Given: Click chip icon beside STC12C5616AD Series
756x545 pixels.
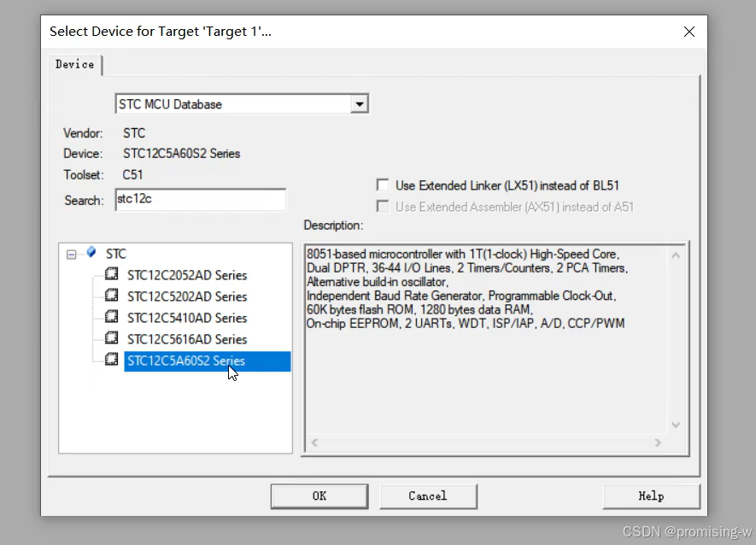Looking at the screenshot, I should click(111, 338).
